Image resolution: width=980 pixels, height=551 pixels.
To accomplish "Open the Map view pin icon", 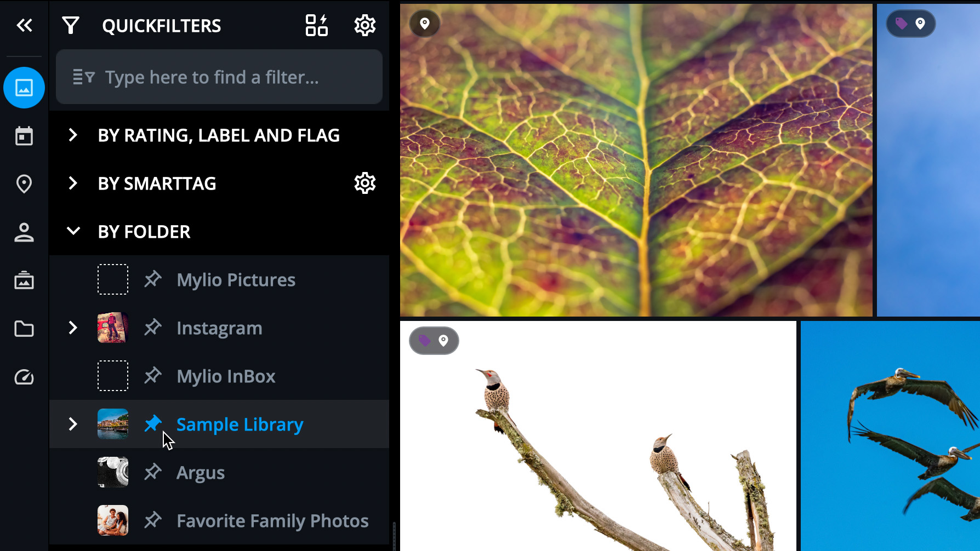I will point(24,184).
